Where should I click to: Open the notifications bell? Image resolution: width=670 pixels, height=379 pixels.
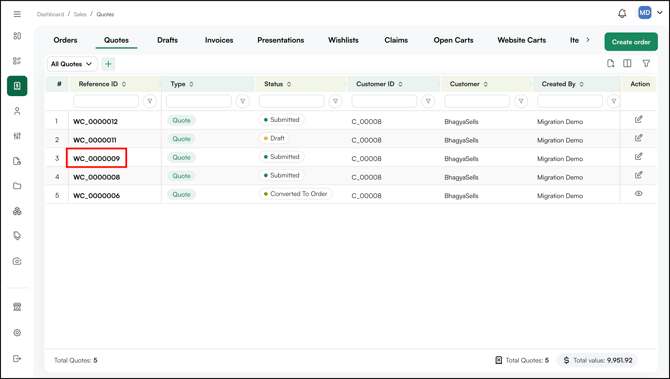coord(622,14)
